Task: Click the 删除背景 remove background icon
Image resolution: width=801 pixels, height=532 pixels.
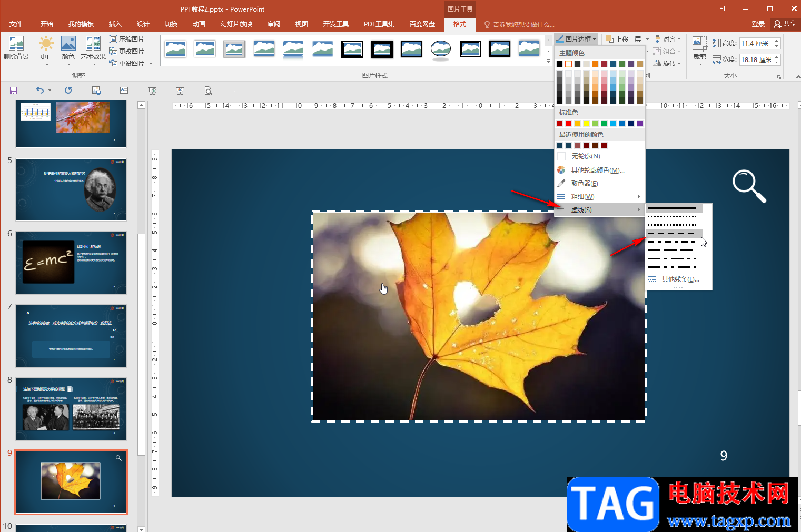Action: 16,48
